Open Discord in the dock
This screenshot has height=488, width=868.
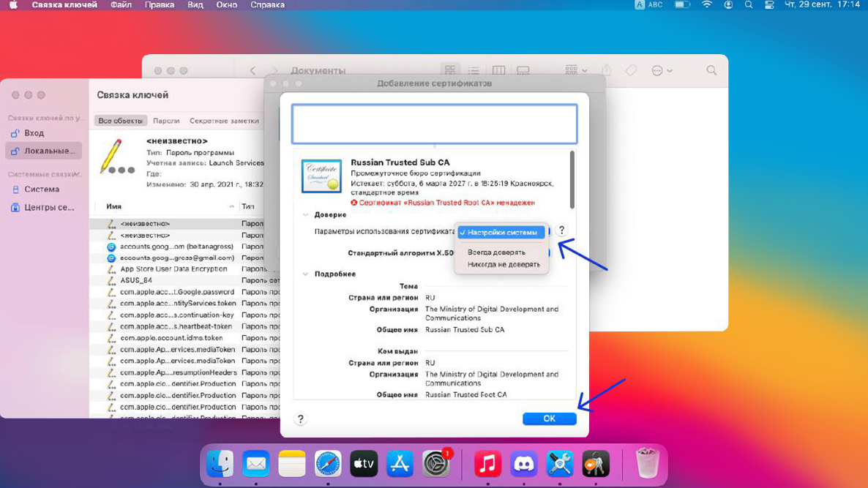coord(524,464)
